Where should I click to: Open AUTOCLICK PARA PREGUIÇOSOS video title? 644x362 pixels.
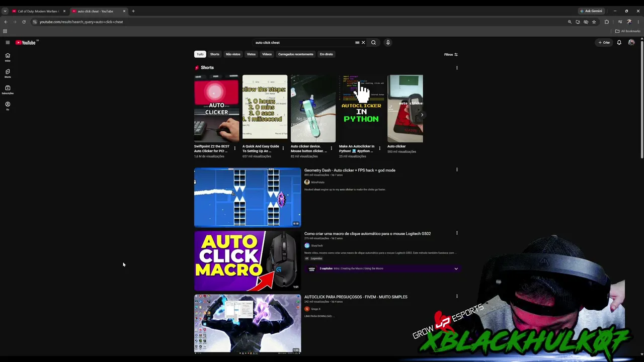point(356,297)
